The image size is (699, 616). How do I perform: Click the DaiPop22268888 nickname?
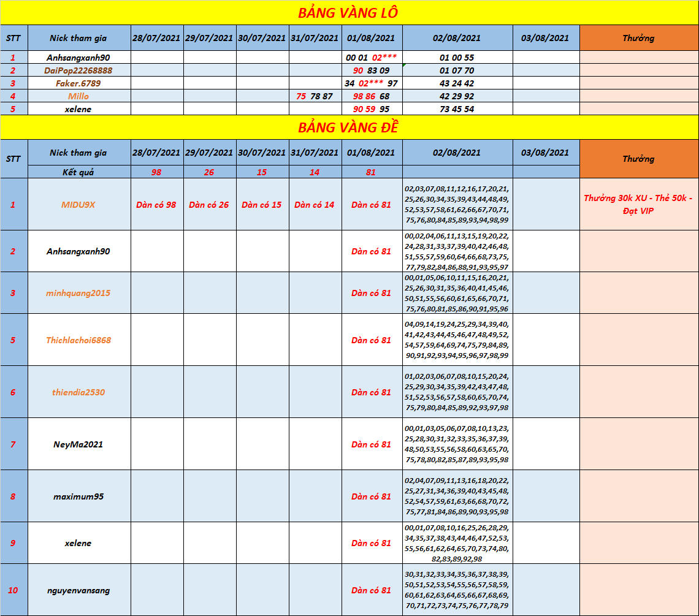coord(78,70)
